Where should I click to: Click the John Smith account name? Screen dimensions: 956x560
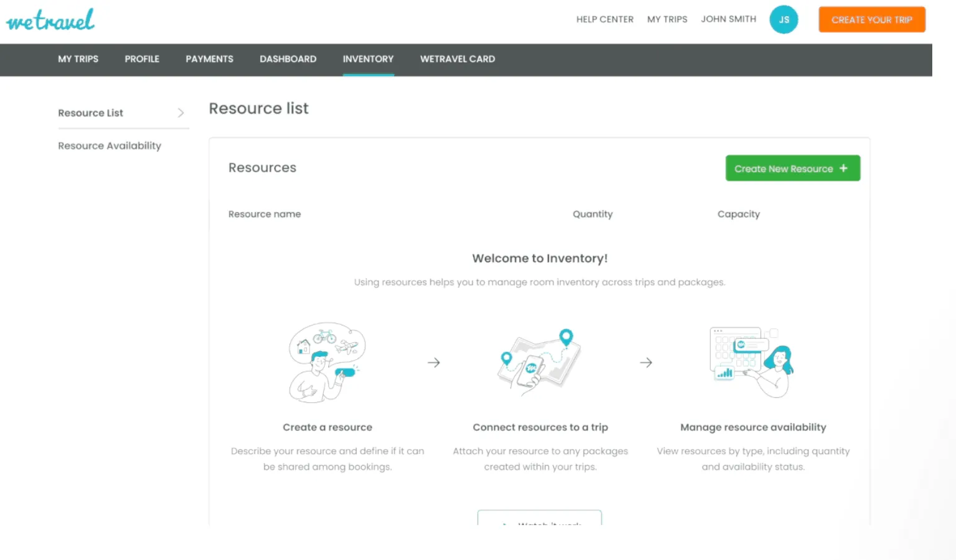tap(728, 19)
